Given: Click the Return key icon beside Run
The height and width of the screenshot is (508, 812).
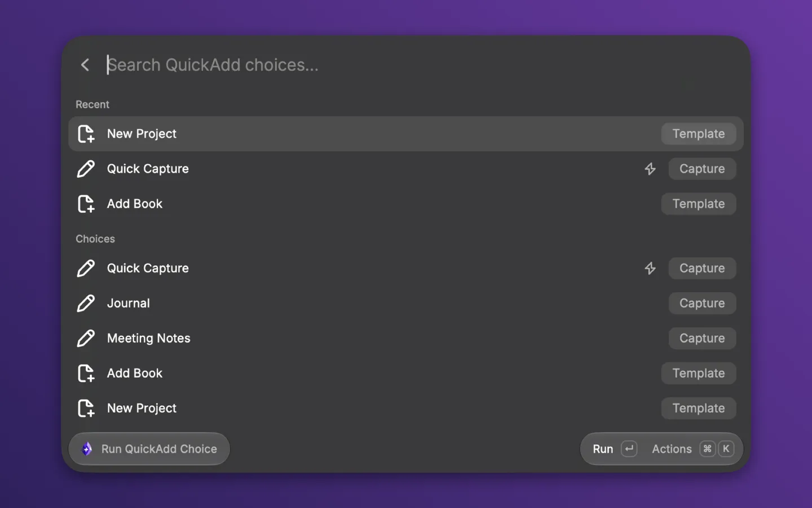Looking at the screenshot, I should coord(629,449).
